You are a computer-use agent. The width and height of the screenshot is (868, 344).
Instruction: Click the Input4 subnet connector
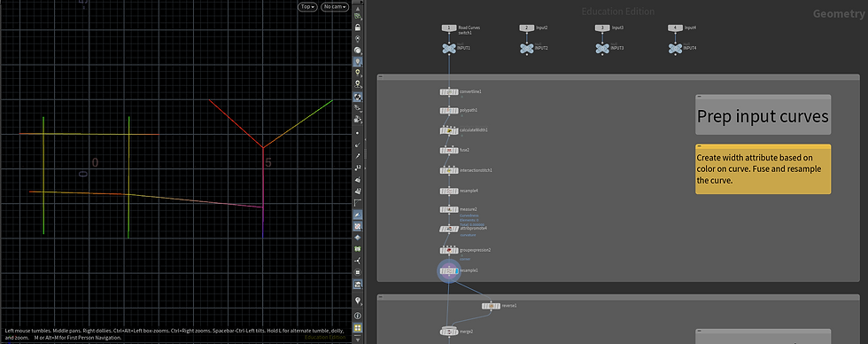click(675, 27)
